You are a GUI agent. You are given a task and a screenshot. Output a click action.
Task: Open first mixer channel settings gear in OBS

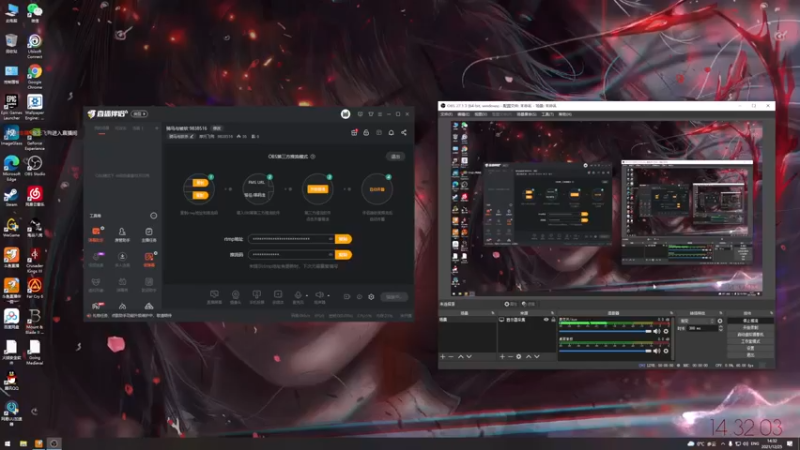666,332
